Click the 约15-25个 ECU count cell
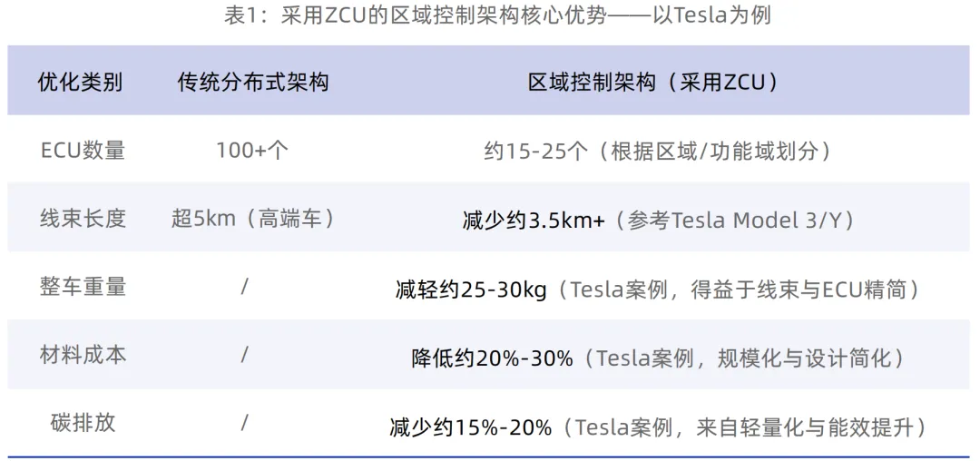The height and width of the screenshot is (461, 980). pos(658,152)
